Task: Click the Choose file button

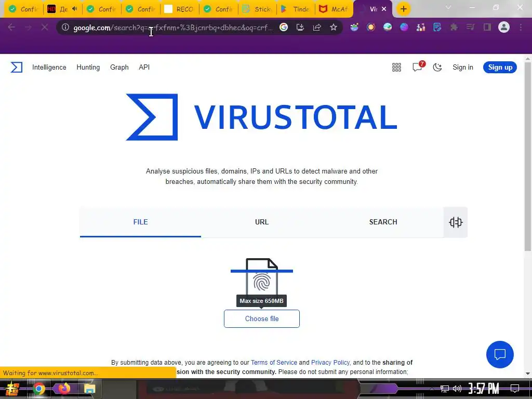Action: 262,318
